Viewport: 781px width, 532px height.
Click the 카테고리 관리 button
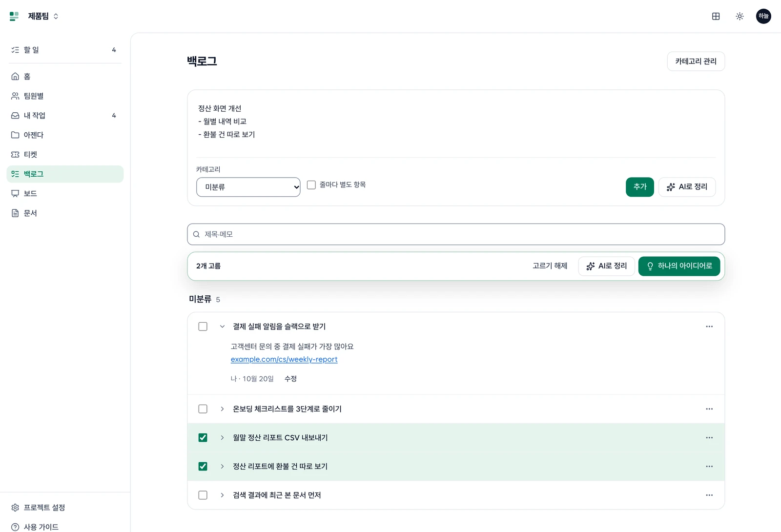[696, 61]
